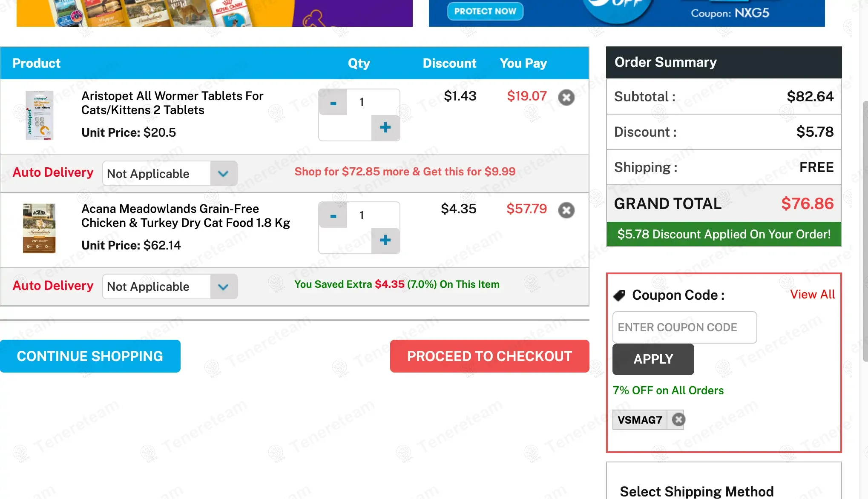Open Acana Meadowlands Grain-Free product link
Image resolution: width=868 pixels, height=499 pixels.
coord(185,215)
